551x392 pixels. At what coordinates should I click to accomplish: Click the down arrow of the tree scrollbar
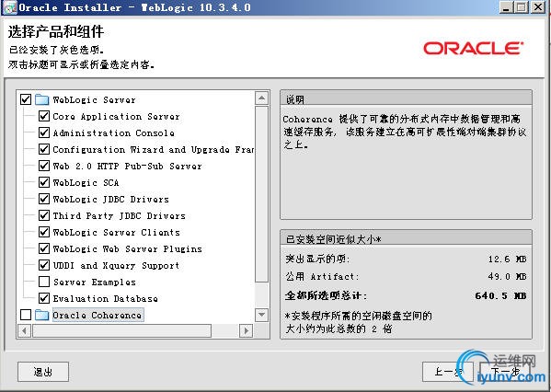pyautogui.click(x=261, y=315)
